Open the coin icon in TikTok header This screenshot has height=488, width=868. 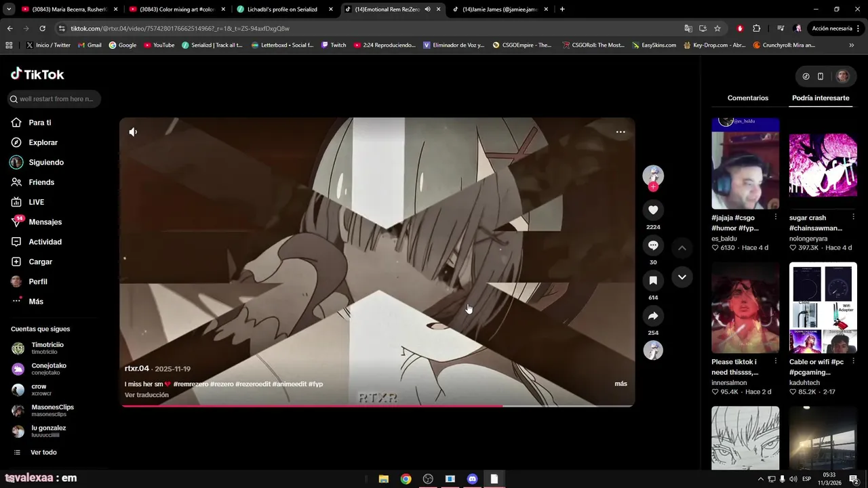pyautogui.click(x=806, y=77)
